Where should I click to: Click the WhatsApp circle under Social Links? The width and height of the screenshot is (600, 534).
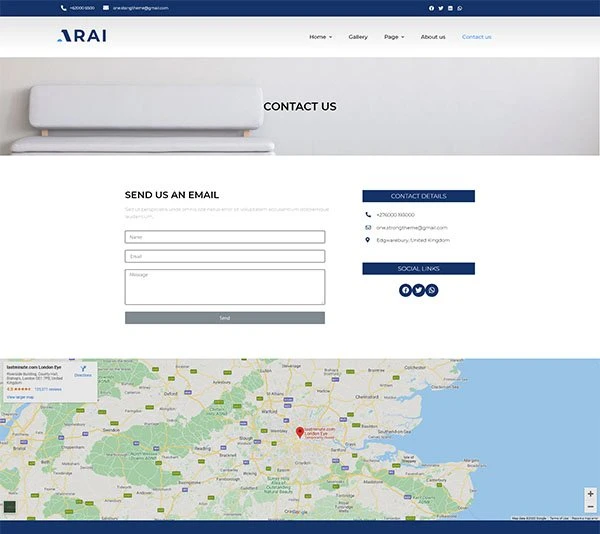[x=432, y=290]
